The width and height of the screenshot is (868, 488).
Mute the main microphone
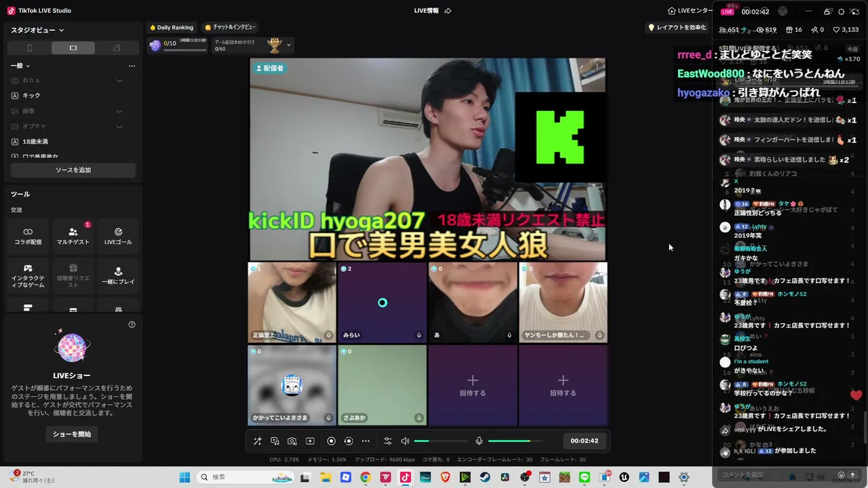click(x=479, y=441)
